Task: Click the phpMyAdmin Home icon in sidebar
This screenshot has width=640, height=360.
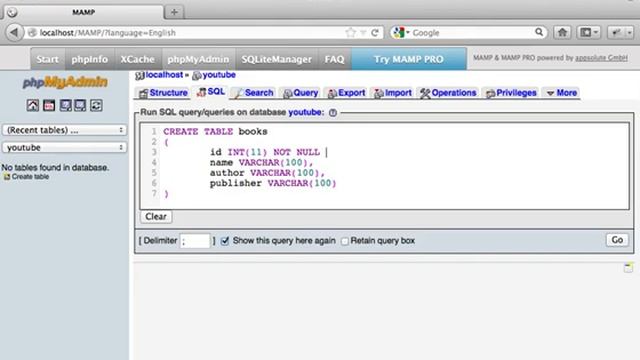Action: point(33,105)
